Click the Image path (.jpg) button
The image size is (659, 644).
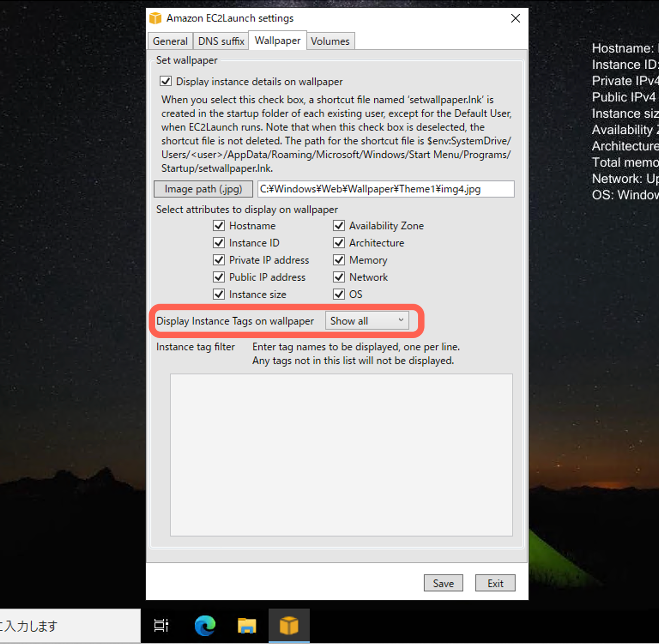pos(203,189)
